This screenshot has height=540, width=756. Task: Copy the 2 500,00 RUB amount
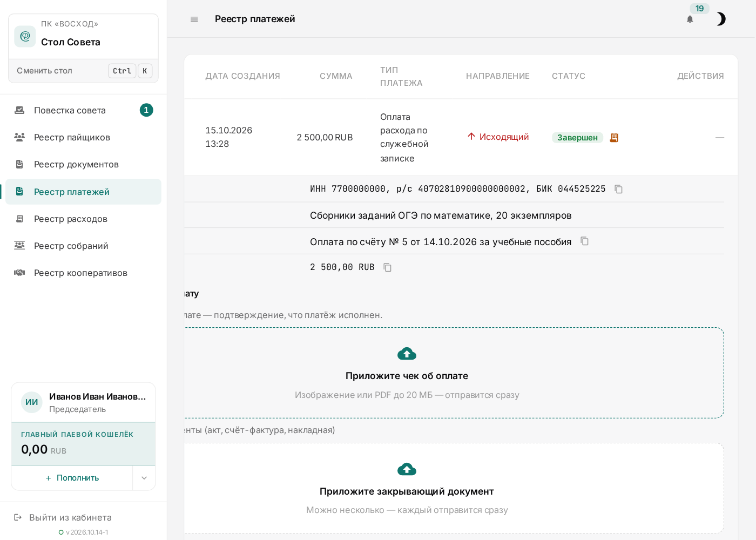[388, 267]
